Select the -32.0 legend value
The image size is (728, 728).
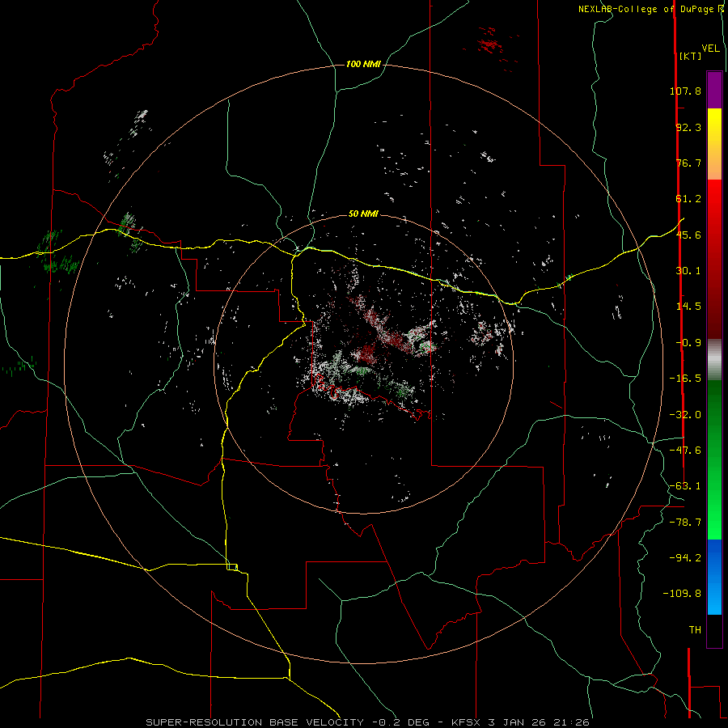click(x=685, y=415)
